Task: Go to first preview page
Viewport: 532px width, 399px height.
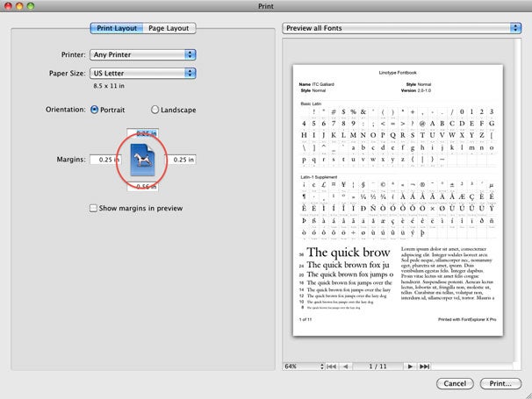Action: [331, 367]
